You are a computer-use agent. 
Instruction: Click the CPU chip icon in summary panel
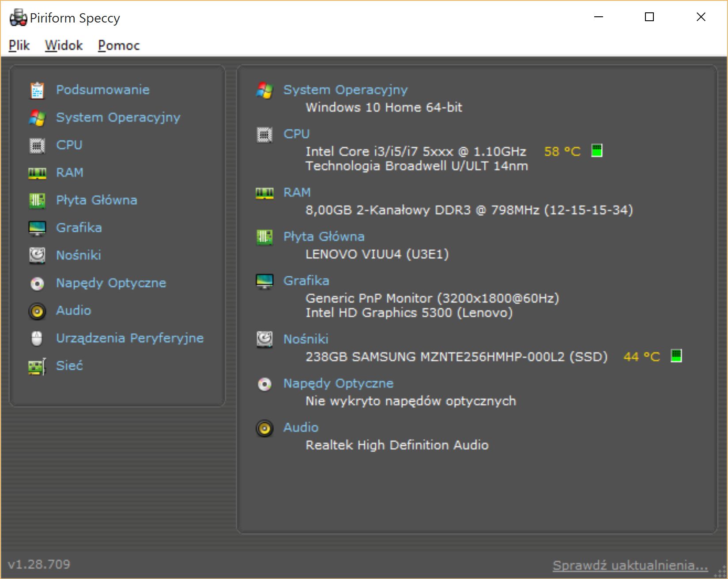264,135
